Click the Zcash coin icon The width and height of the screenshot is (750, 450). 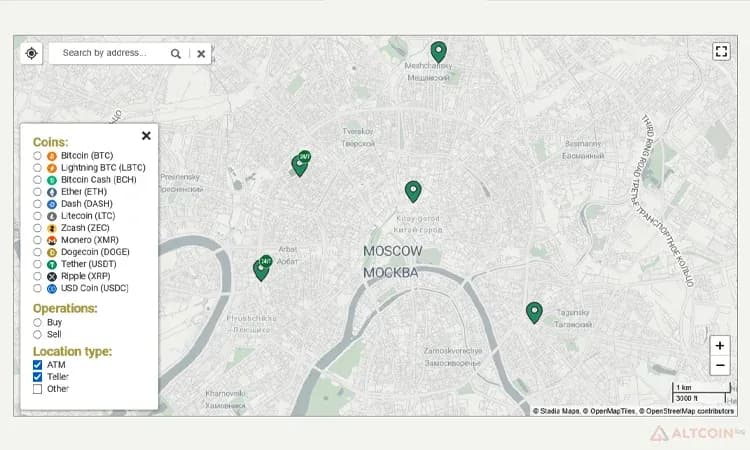pos(52,228)
